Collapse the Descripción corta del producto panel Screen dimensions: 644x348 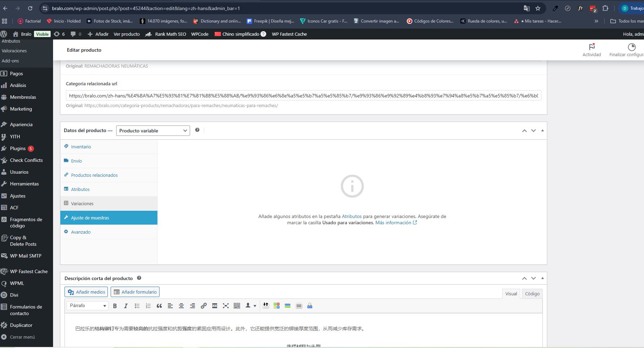coord(542,278)
